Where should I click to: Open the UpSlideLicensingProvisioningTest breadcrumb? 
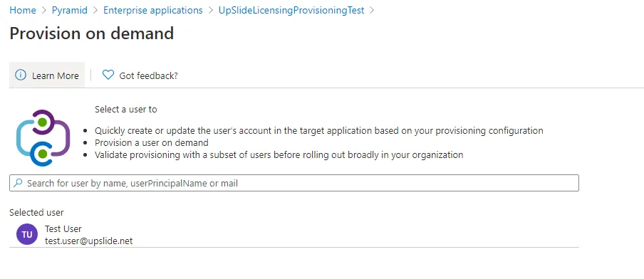(x=291, y=10)
